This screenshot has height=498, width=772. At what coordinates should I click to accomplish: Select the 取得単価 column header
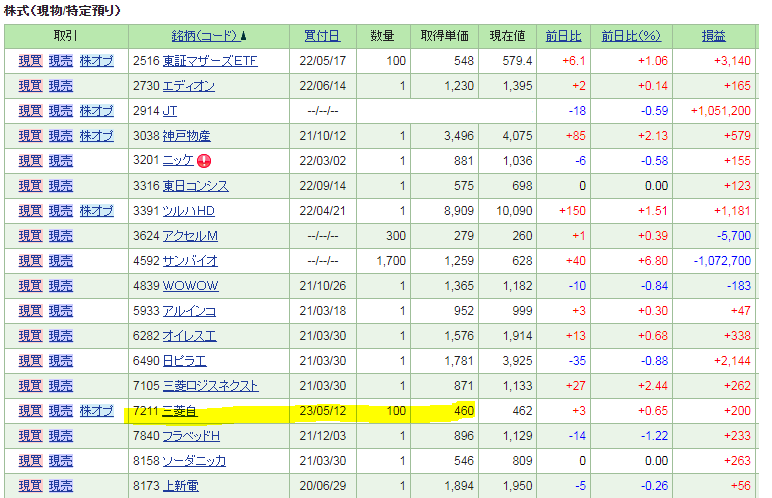444,36
